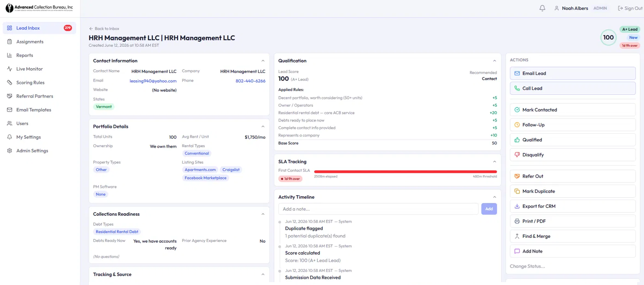Open Lead Inbox in the sidebar
This screenshot has width=644, height=285.
pyautogui.click(x=39, y=28)
